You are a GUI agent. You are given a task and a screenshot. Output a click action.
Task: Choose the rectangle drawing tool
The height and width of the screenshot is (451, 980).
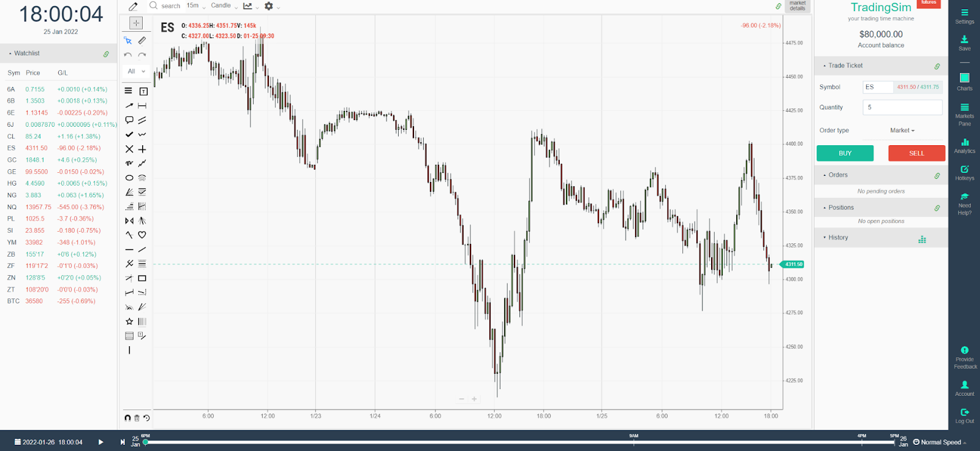(x=142, y=278)
